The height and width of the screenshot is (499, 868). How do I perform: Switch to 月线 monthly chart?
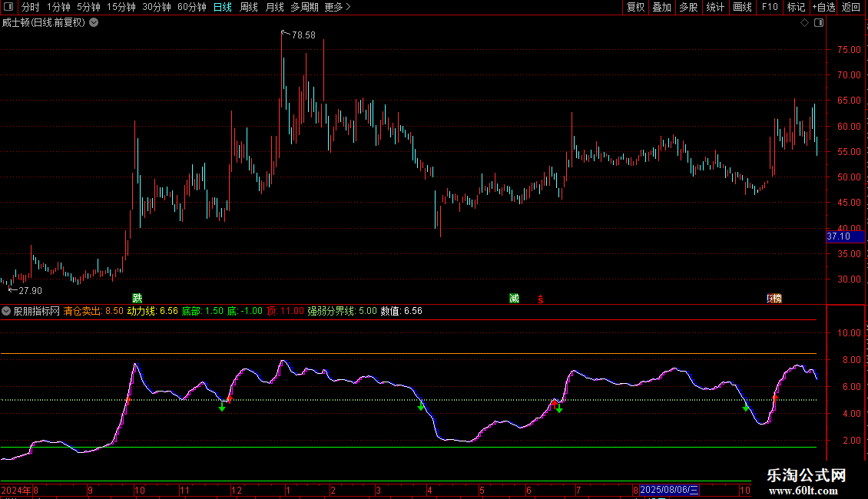(x=274, y=8)
